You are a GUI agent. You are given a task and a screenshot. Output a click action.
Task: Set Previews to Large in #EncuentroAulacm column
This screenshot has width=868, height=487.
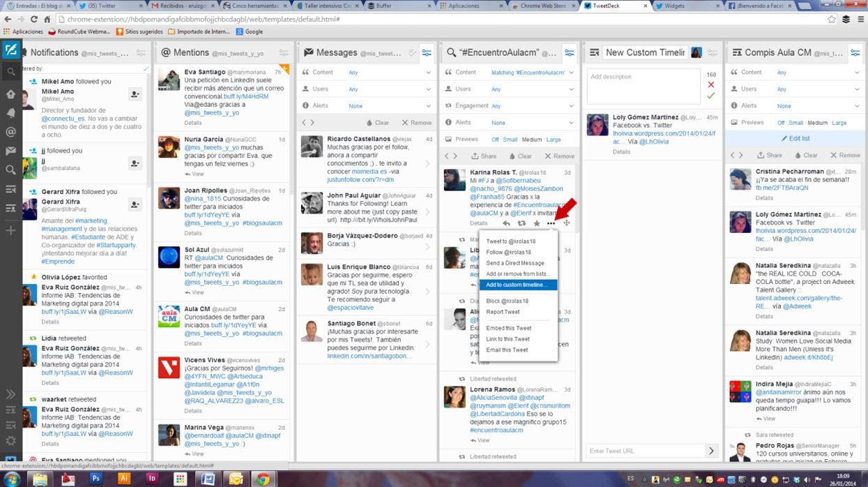(553, 140)
